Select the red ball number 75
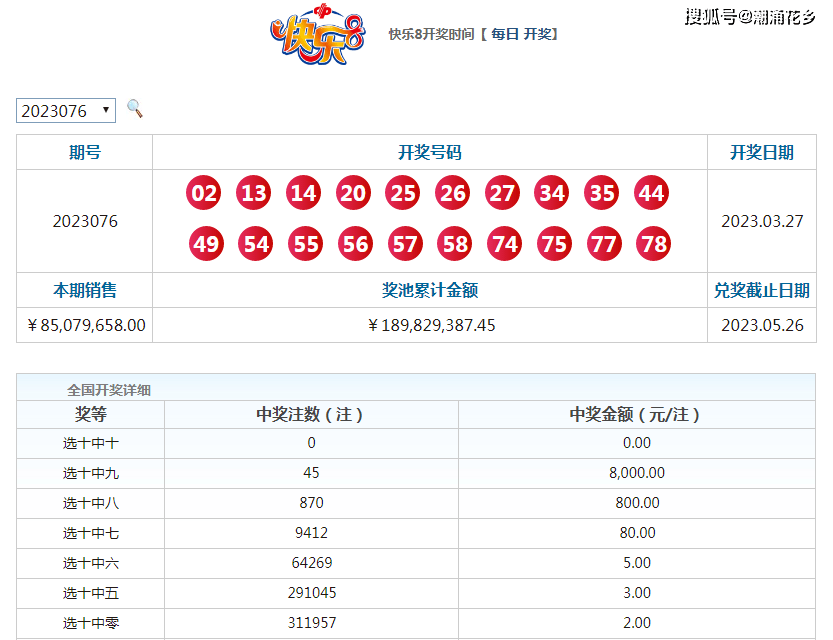 [x=555, y=244]
